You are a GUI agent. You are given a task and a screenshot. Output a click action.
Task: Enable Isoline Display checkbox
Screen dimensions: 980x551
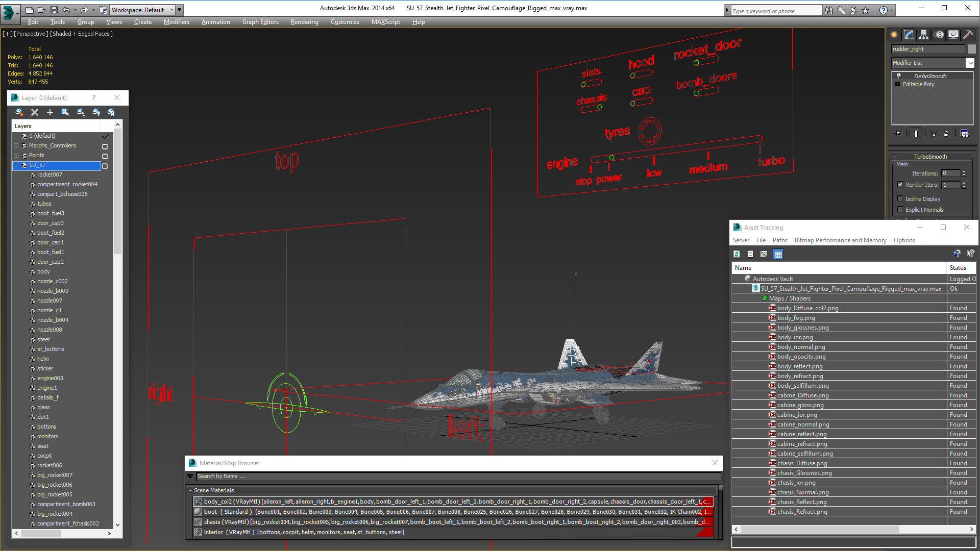tap(900, 199)
